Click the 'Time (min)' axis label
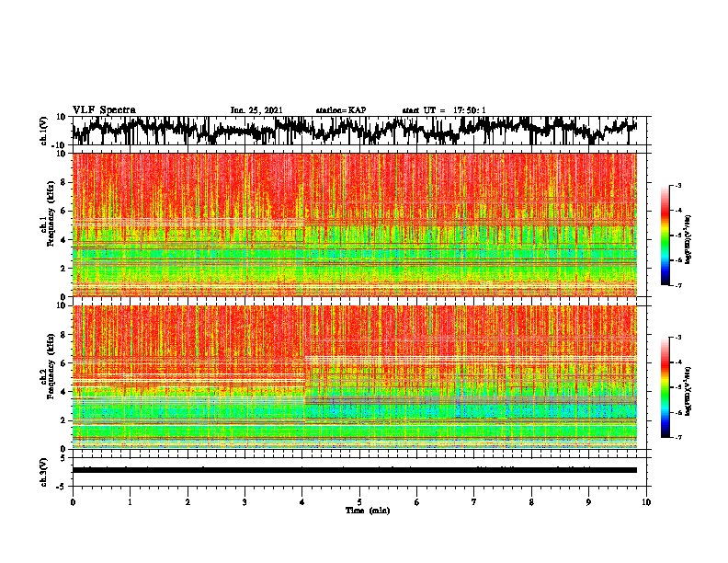 [x=368, y=511]
